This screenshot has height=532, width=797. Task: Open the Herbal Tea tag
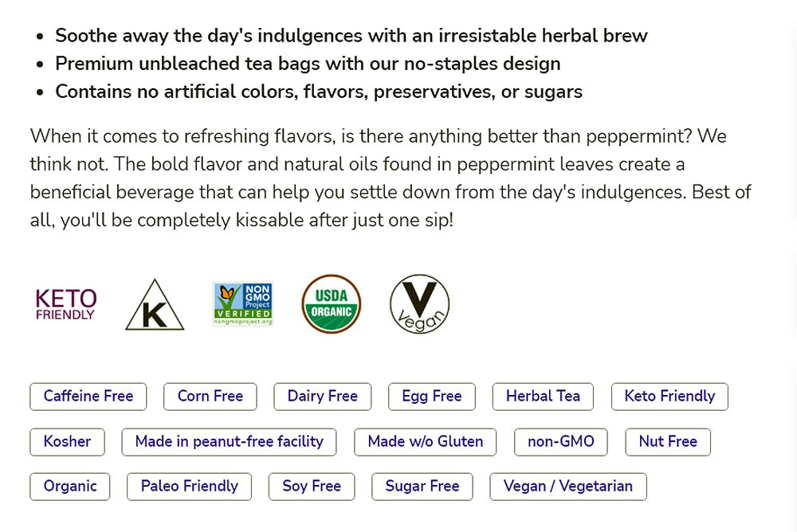[x=543, y=397]
